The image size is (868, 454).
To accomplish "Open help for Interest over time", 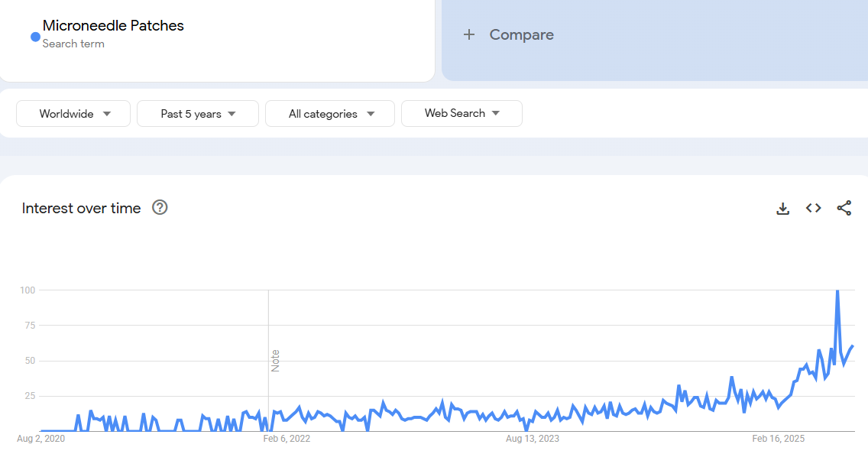I will point(160,207).
